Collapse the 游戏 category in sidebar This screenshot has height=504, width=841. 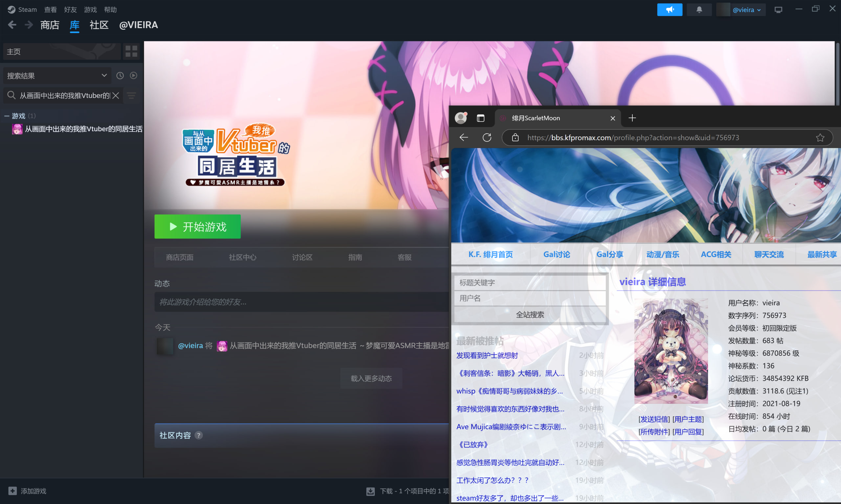(x=7, y=116)
